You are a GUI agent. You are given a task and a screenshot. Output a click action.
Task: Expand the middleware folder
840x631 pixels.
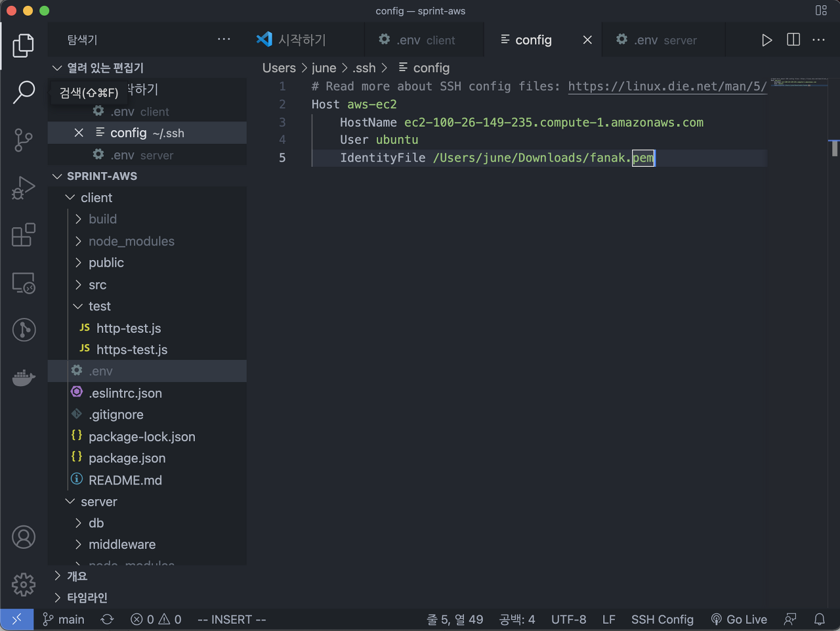[x=148, y=544]
